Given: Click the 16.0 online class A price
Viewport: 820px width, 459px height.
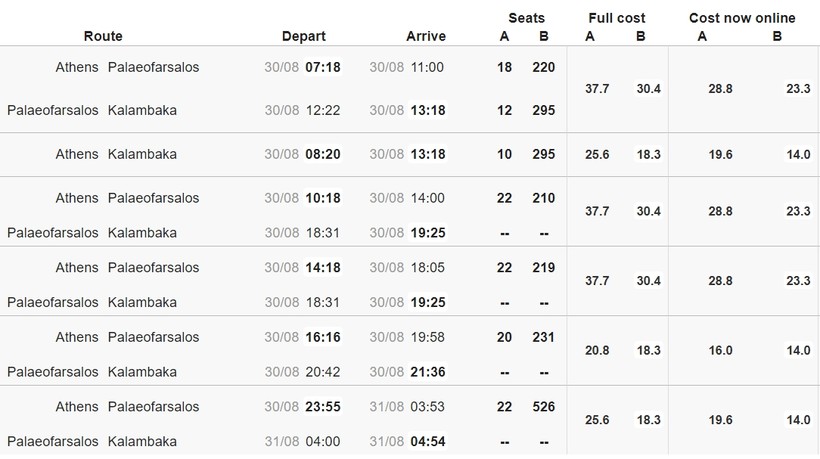Looking at the screenshot, I should [x=720, y=351].
